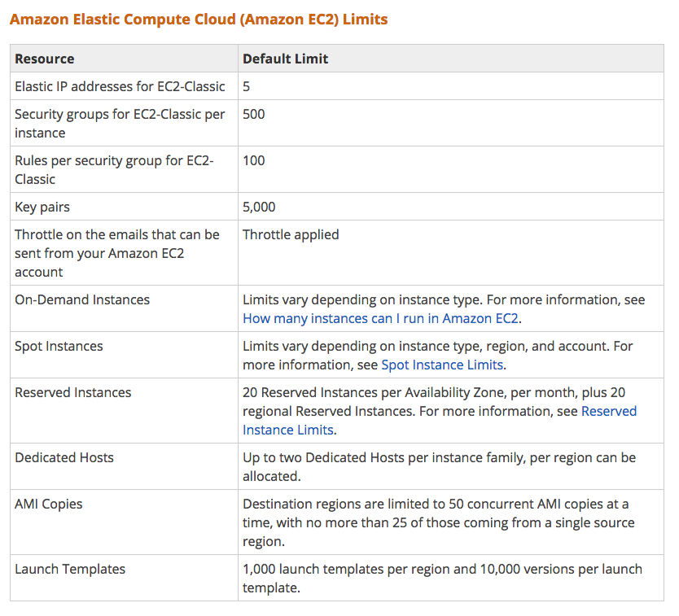679x616 pixels.
Task: Click the AMI Copies row label
Action: [x=48, y=504]
